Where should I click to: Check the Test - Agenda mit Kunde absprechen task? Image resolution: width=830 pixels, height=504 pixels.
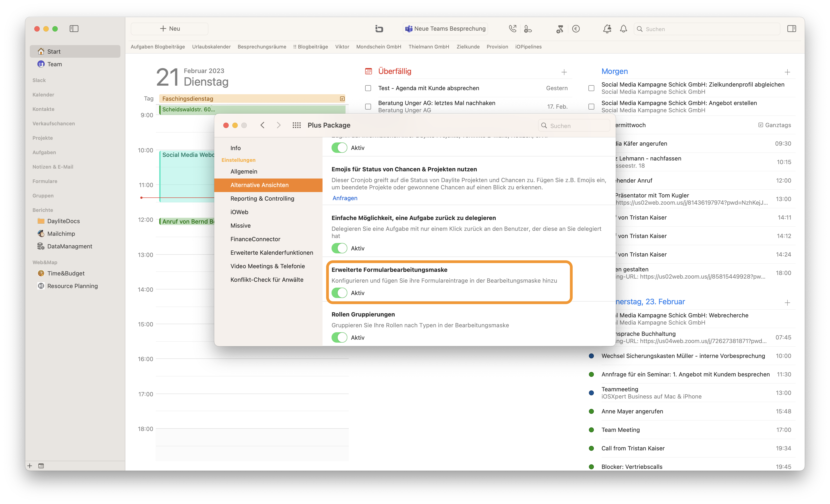point(368,88)
